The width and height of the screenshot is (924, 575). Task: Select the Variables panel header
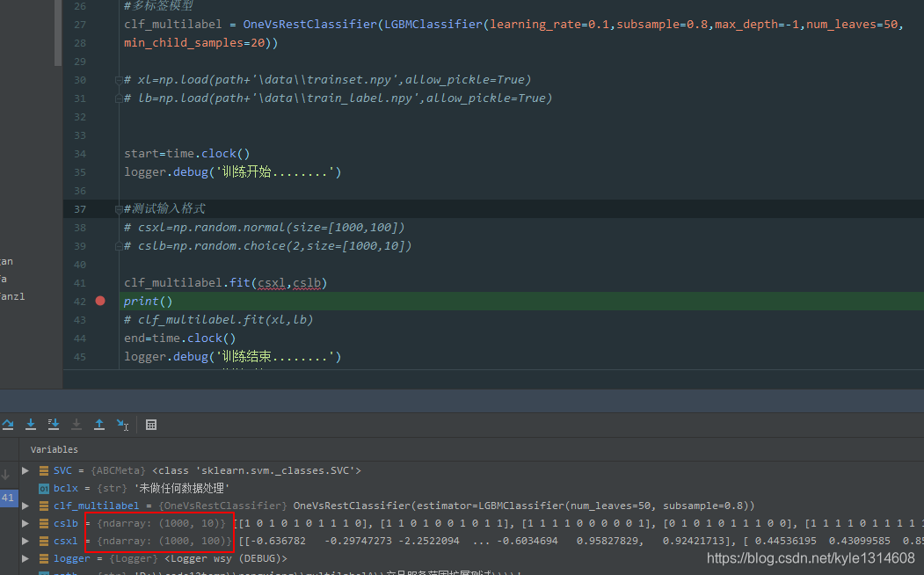click(x=55, y=449)
